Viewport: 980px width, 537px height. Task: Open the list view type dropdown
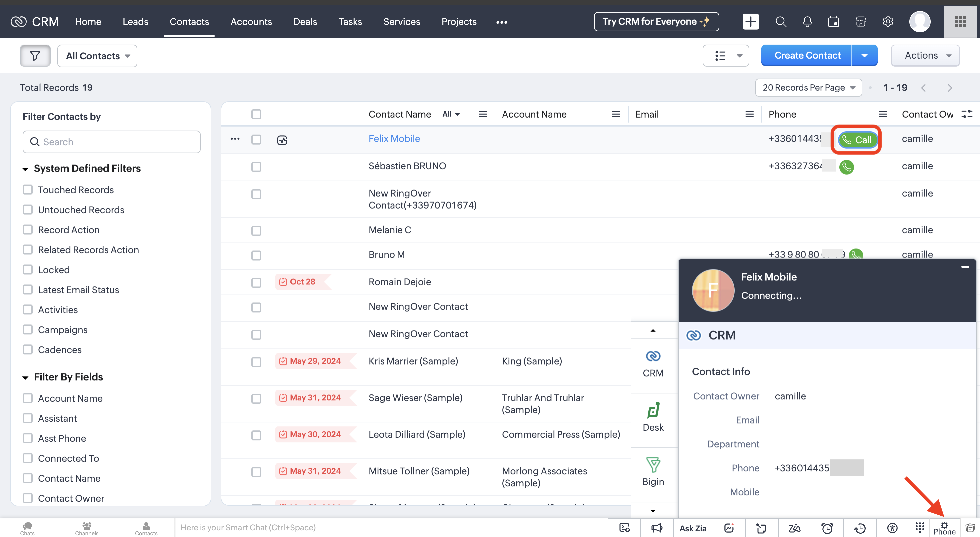pos(725,56)
